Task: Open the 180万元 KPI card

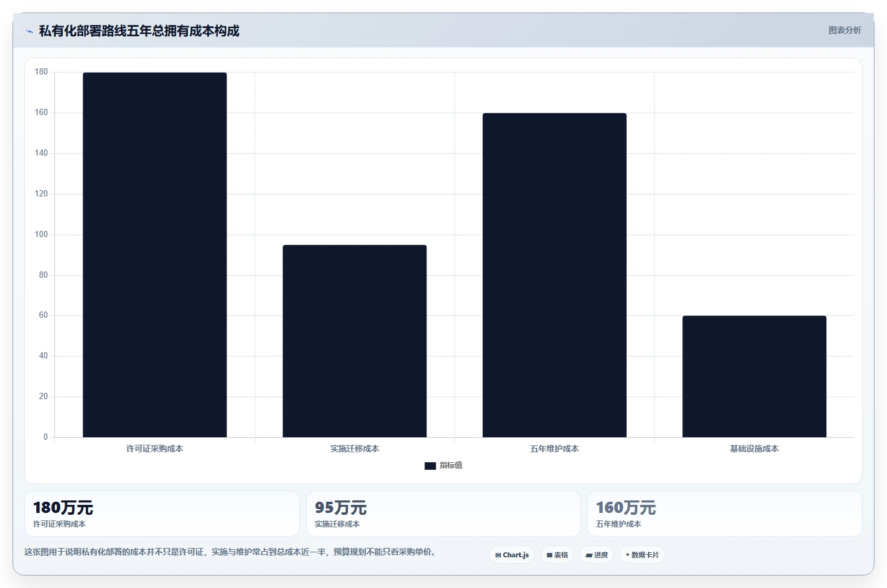Action: click(162, 514)
